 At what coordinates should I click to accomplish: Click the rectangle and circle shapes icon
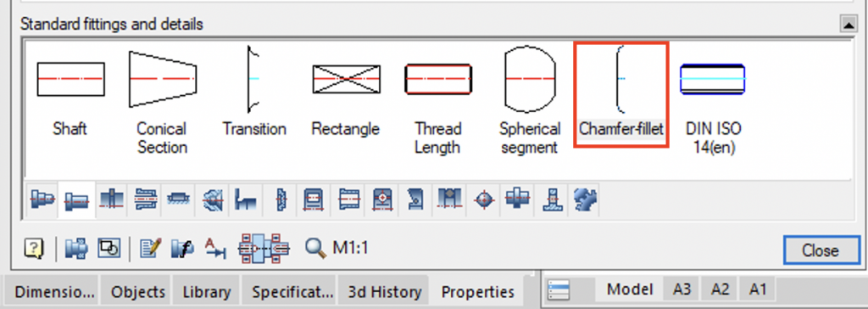[109, 249]
